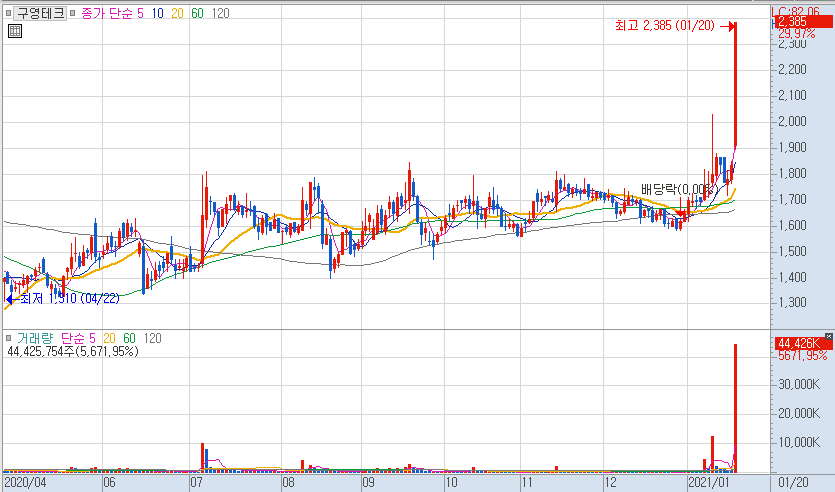The width and height of the screenshot is (835, 492).
Task: Click the 최저 1,310 (04/22) low label
Action: [70, 299]
